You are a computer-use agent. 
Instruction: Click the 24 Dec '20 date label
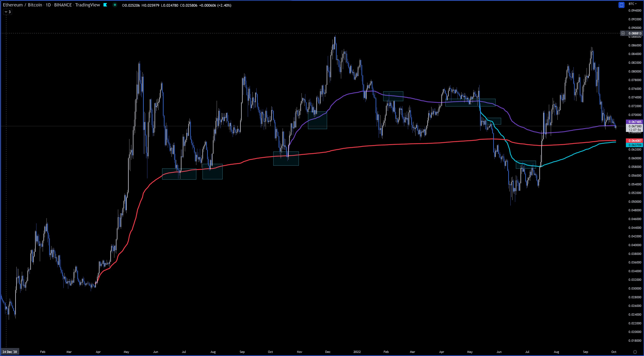(10, 352)
